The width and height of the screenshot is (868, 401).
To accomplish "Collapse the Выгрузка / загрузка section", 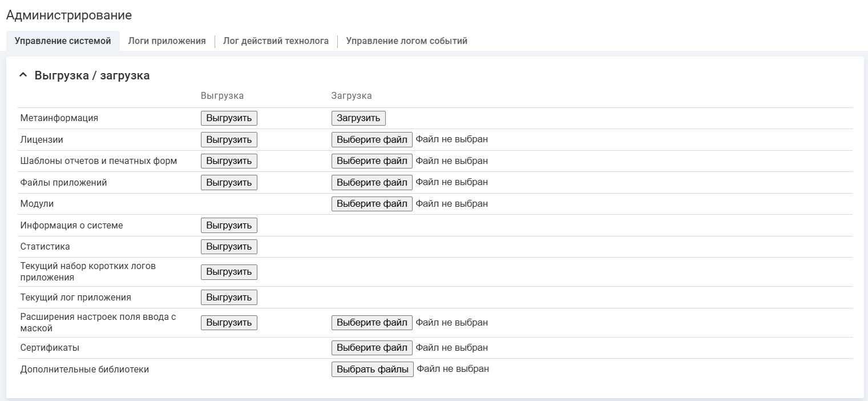I will 23,75.
